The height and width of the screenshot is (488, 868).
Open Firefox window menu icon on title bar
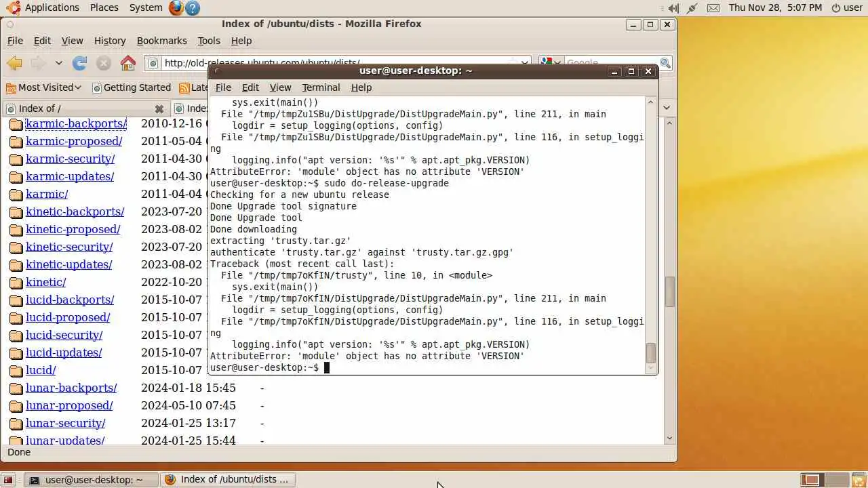[10, 24]
